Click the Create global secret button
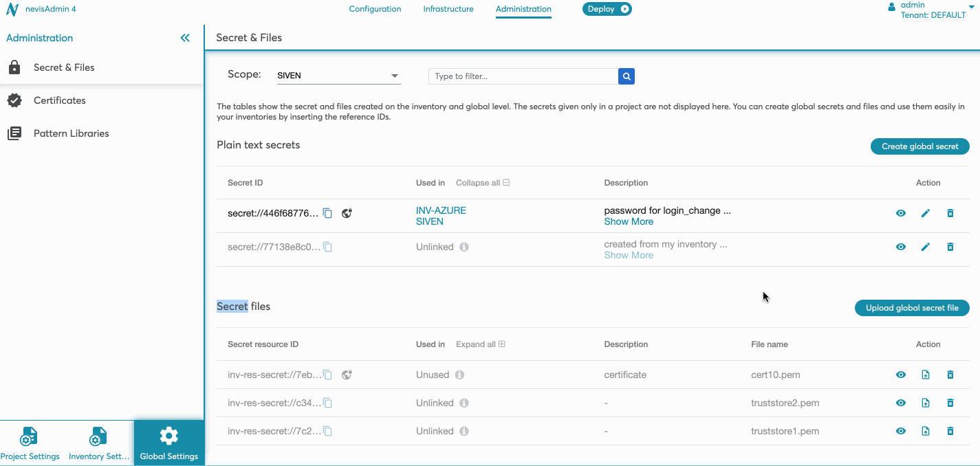Screen dimensions: 980x466 point(919,146)
